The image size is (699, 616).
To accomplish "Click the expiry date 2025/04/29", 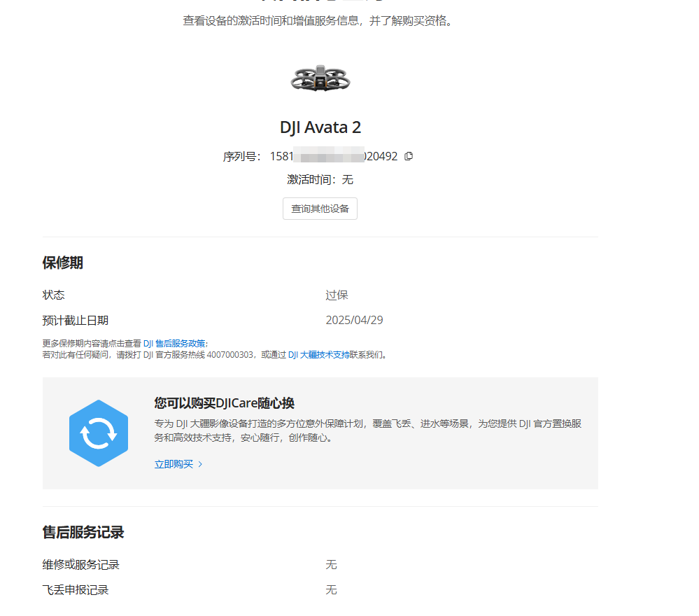I will coord(355,321).
